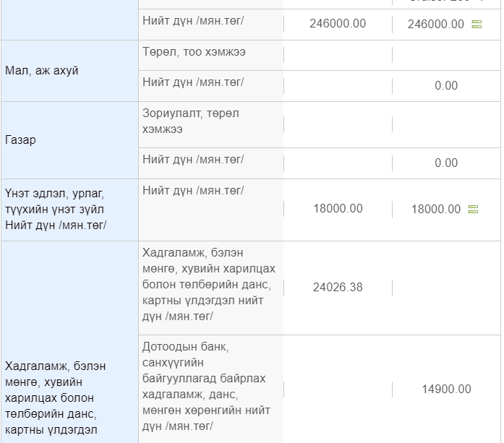Select Нийт дүн label in Газар section

tap(193, 159)
